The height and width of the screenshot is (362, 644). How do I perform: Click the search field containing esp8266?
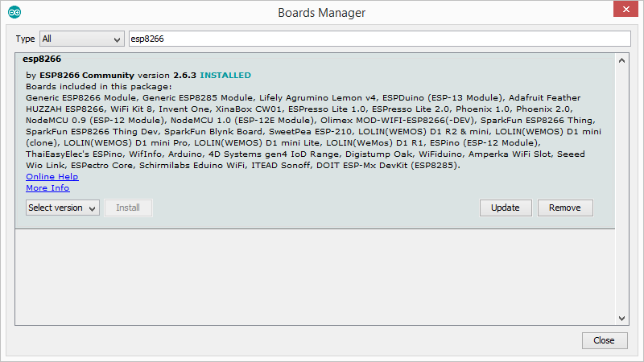[x=378, y=39]
